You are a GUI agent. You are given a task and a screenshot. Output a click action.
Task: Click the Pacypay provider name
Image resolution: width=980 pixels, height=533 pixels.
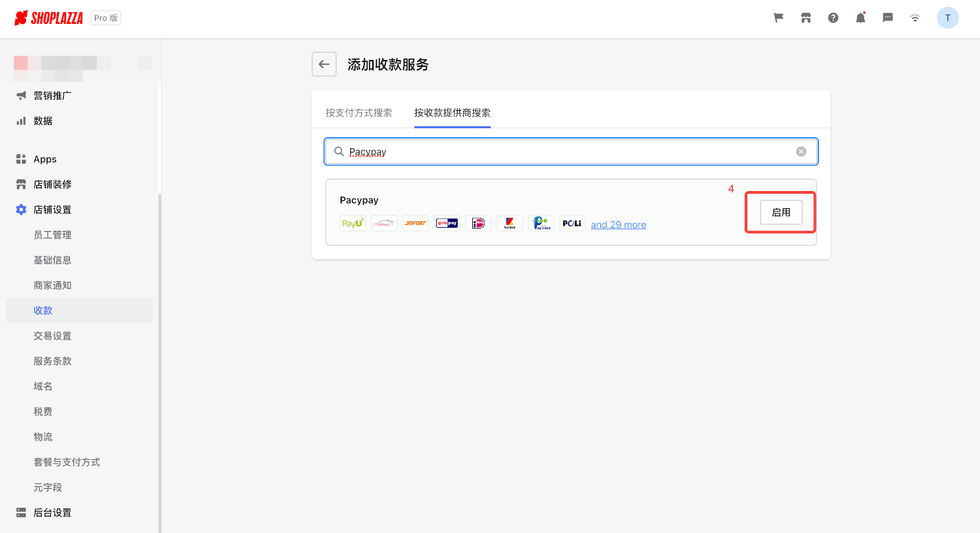[x=359, y=200]
